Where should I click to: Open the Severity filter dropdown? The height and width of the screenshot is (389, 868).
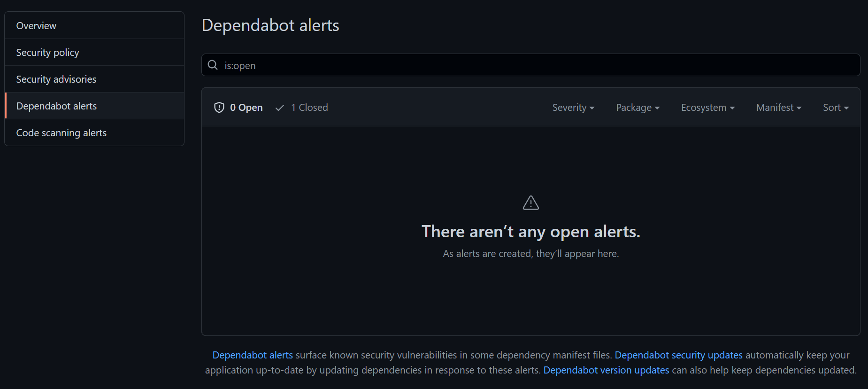point(573,108)
